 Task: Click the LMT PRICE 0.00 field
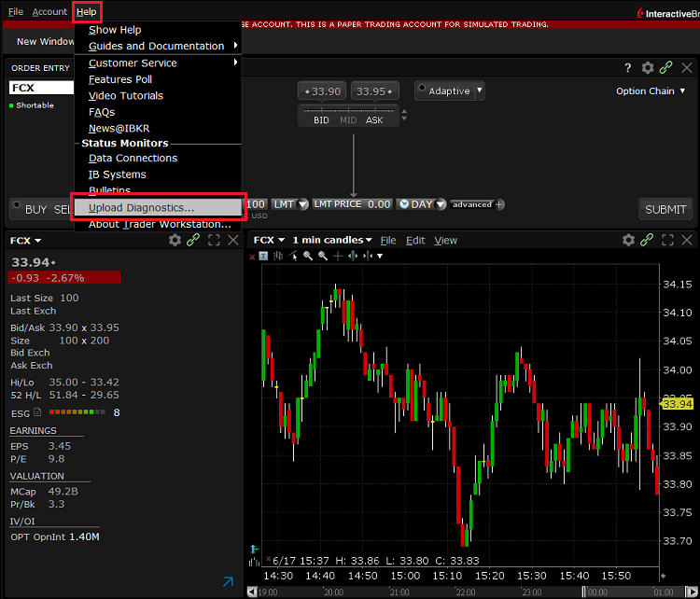pos(353,204)
